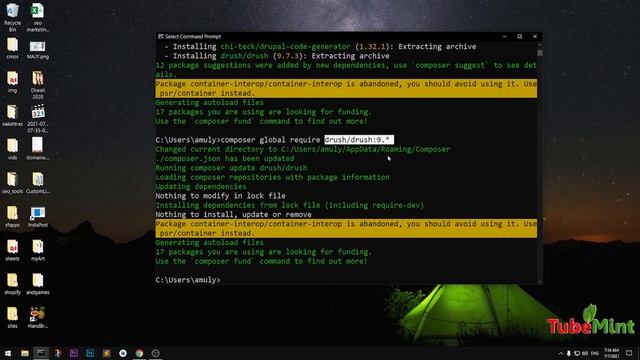Open the shopify folder
Viewport: 640px width, 360px height.
pos(12,284)
